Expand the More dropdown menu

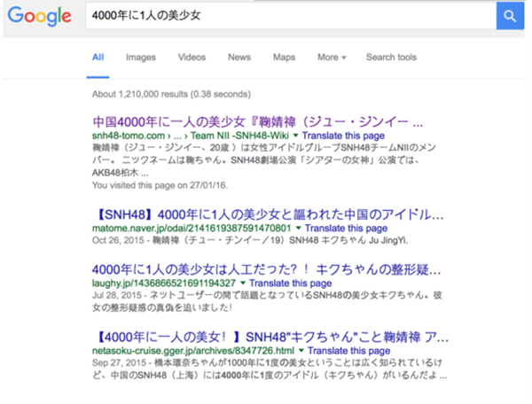332,58
